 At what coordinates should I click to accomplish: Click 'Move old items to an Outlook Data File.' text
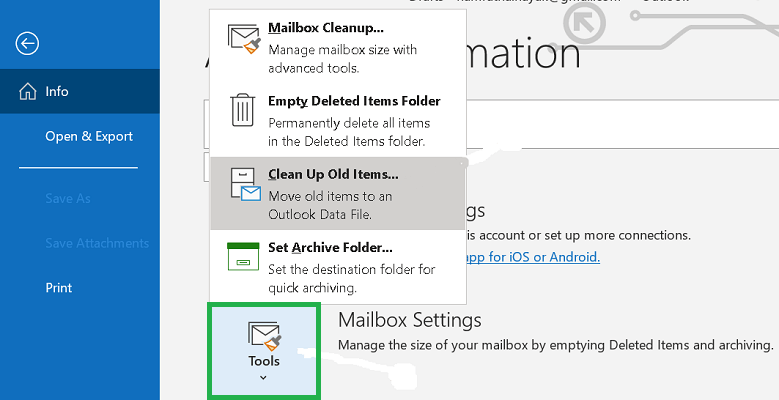coord(330,205)
